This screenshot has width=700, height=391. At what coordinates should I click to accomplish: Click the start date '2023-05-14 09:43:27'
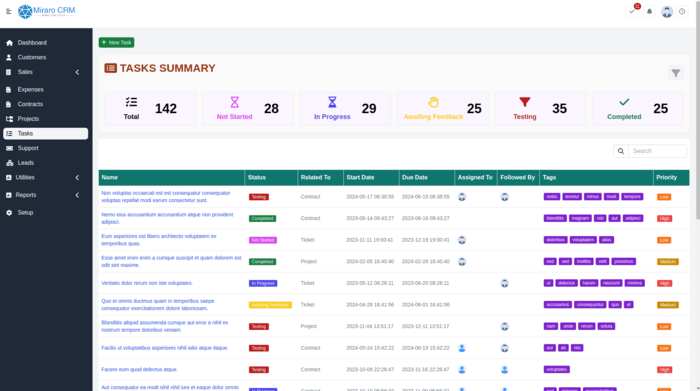pos(370,218)
